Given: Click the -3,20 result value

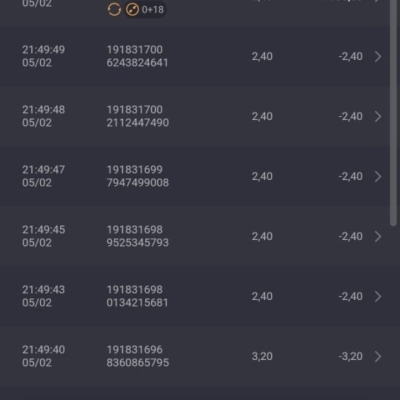Looking at the screenshot, I should click(350, 356).
